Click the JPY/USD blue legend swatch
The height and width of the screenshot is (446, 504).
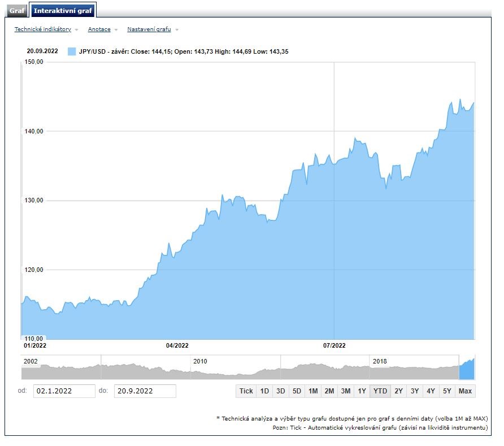point(72,51)
